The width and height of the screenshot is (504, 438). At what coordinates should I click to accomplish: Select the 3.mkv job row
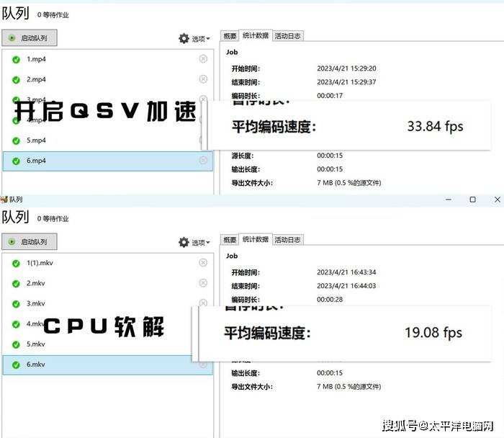point(108,303)
